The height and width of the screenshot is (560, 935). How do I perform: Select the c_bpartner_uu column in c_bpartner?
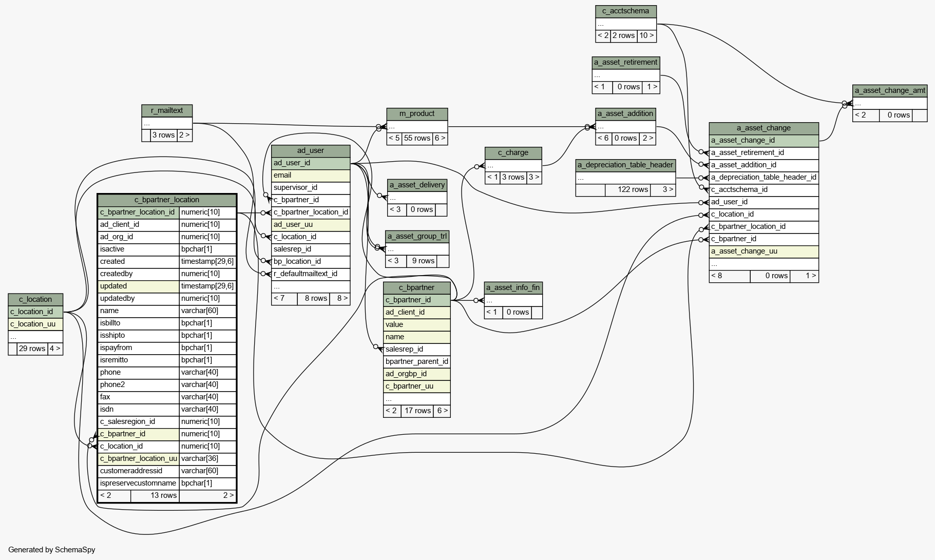416,387
